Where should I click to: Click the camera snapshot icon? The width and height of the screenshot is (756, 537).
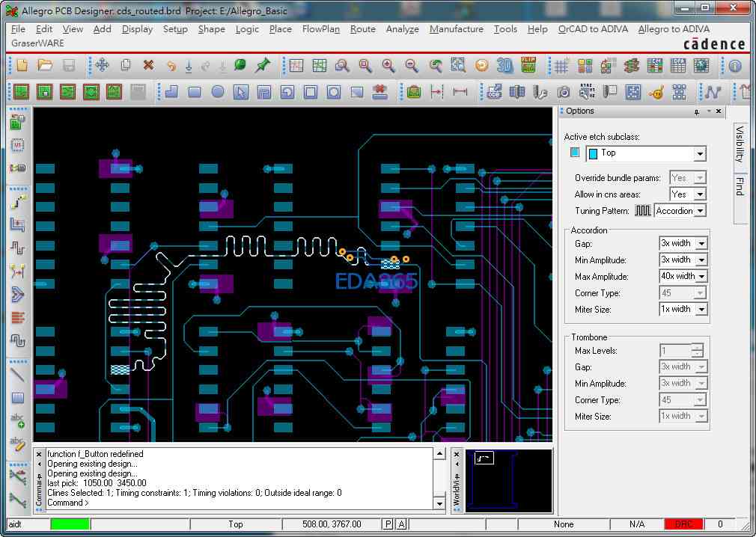coord(563,92)
